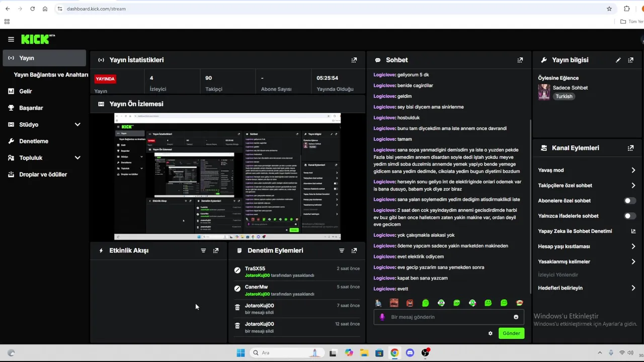
Task: Open filter options in Etkinlik Akışı
Action: tap(203, 250)
